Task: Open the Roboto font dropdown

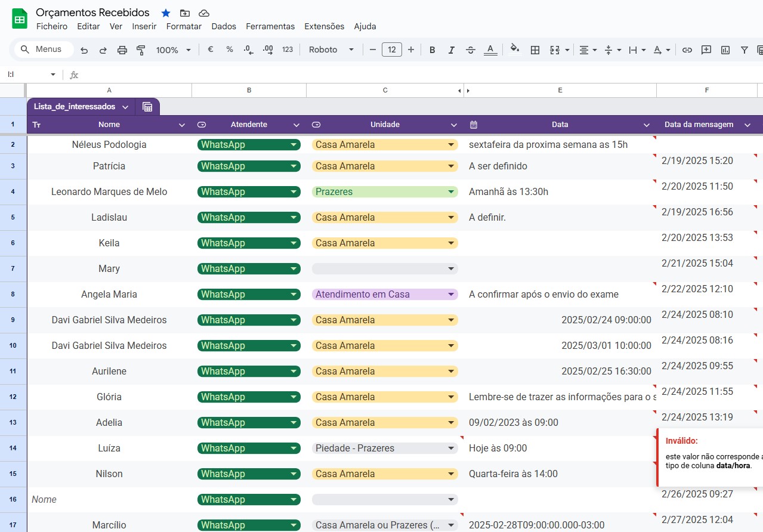Action: coord(331,50)
